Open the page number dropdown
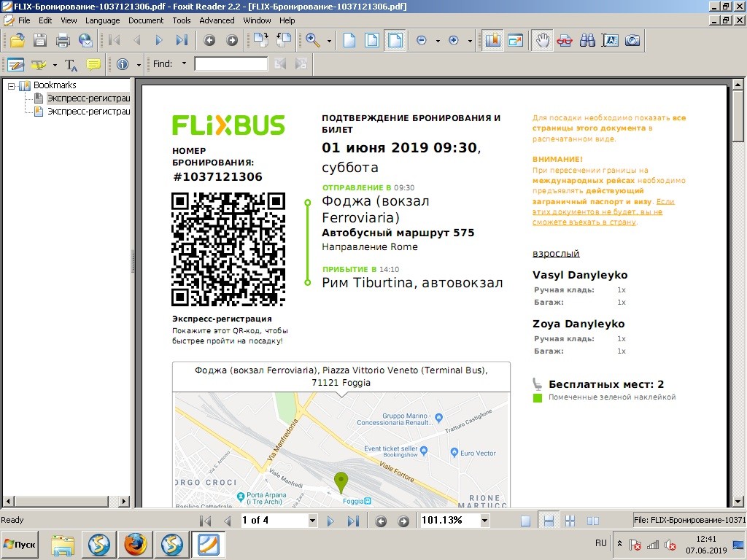Viewport: 747px width, 560px height. tap(312, 521)
